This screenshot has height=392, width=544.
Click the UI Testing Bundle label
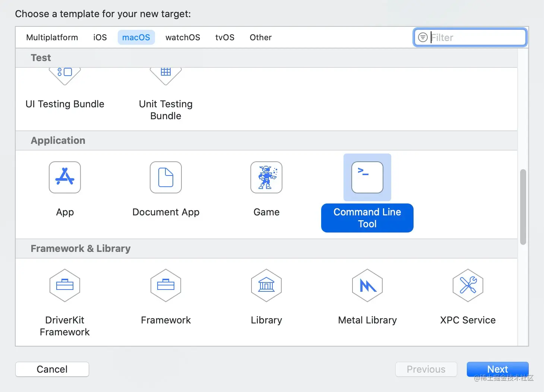pyautogui.click(x=65, y=104)
